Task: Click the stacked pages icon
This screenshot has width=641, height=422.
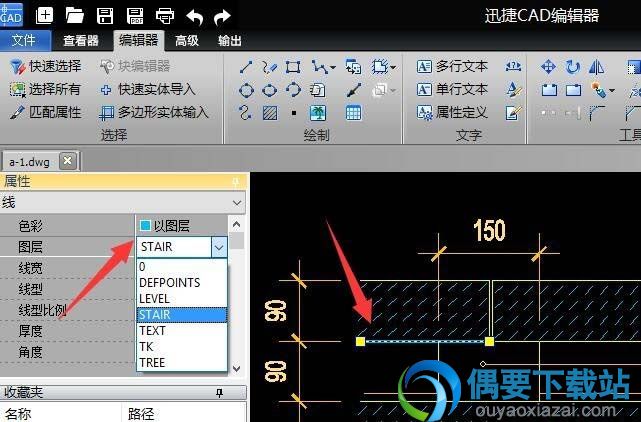Action: 318,90
